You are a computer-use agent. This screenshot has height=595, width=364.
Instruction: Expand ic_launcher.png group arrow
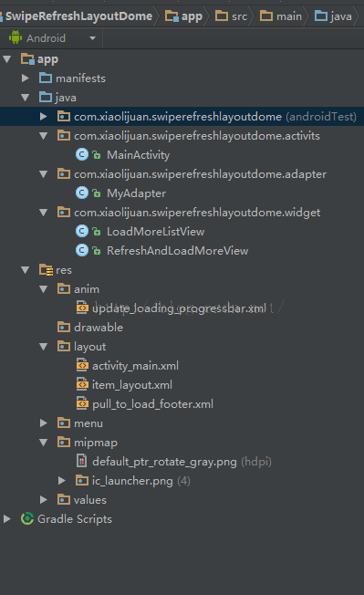(62, 481)
